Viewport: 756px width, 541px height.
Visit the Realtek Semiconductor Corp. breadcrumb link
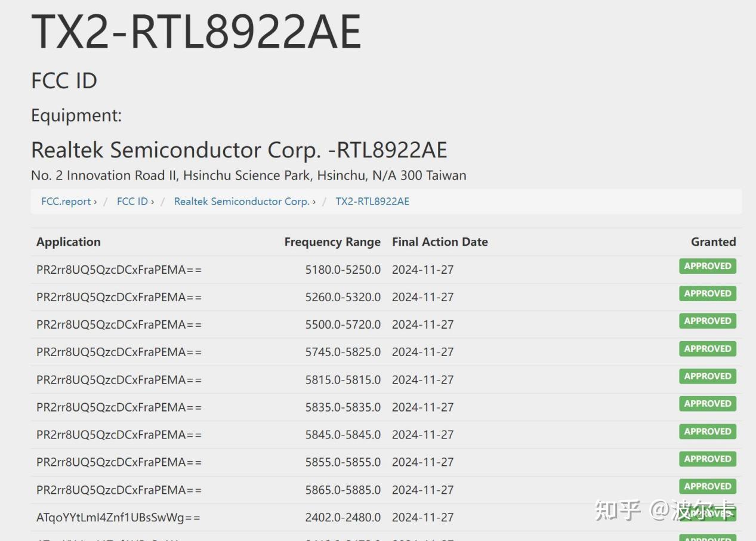coord(240,201)
